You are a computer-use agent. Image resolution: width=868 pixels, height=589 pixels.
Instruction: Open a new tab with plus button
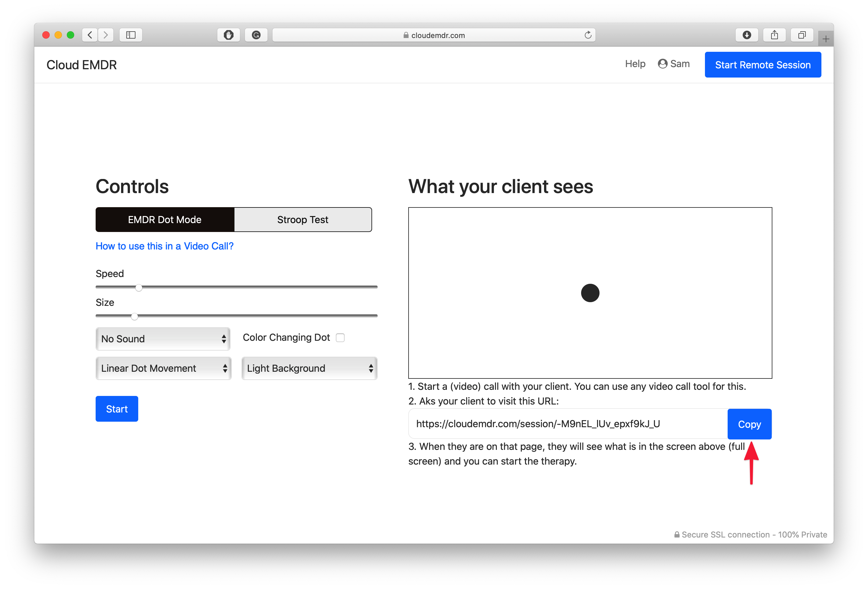(x=826, y=39)
